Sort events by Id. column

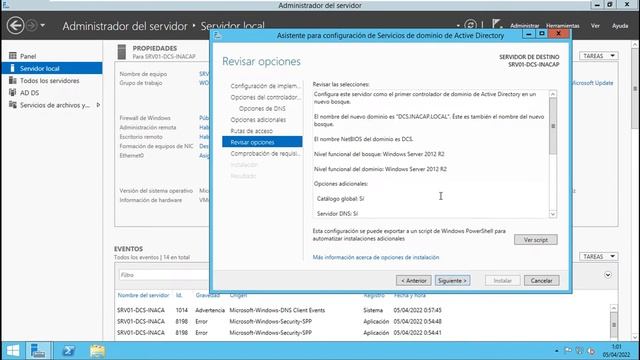[179, 295]
